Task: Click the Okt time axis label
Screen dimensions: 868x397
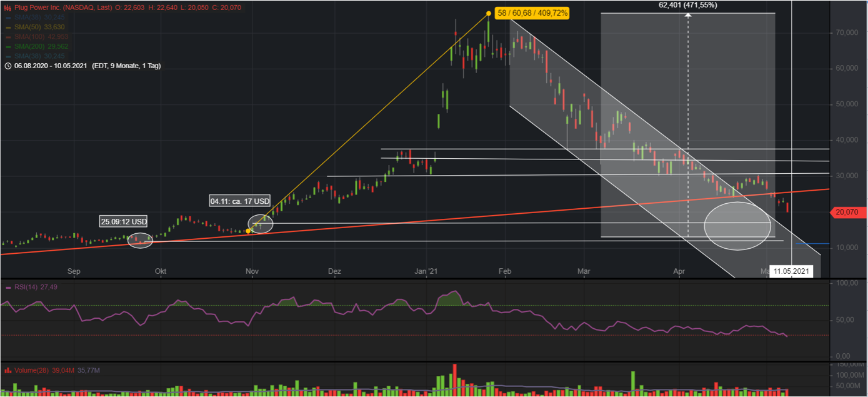Action: [161, 271]
